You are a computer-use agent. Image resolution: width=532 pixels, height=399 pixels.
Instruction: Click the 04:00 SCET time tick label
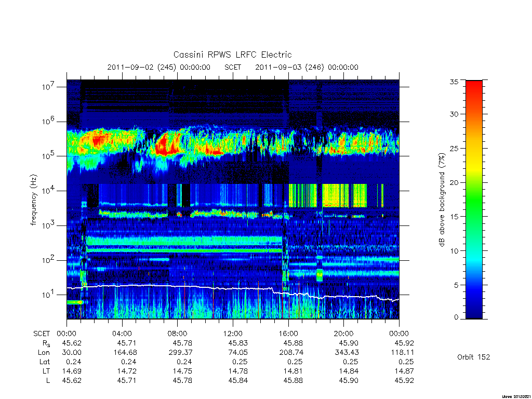pyautogui.click(x=122, y=334)
